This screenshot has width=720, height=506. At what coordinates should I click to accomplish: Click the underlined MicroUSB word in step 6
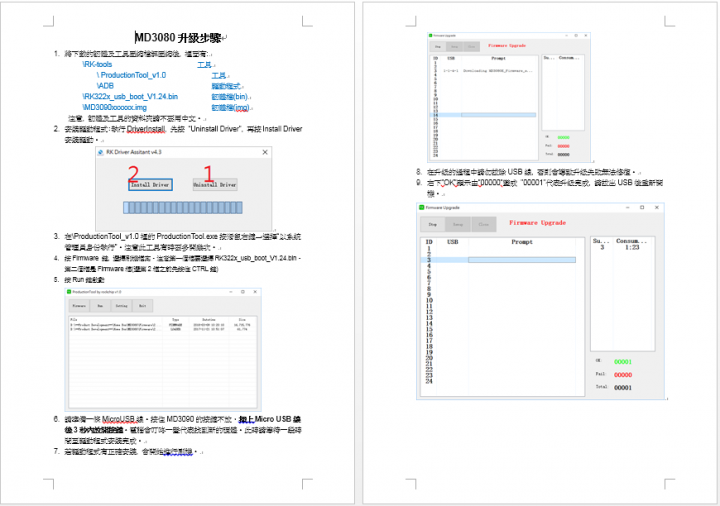point(118,419)
